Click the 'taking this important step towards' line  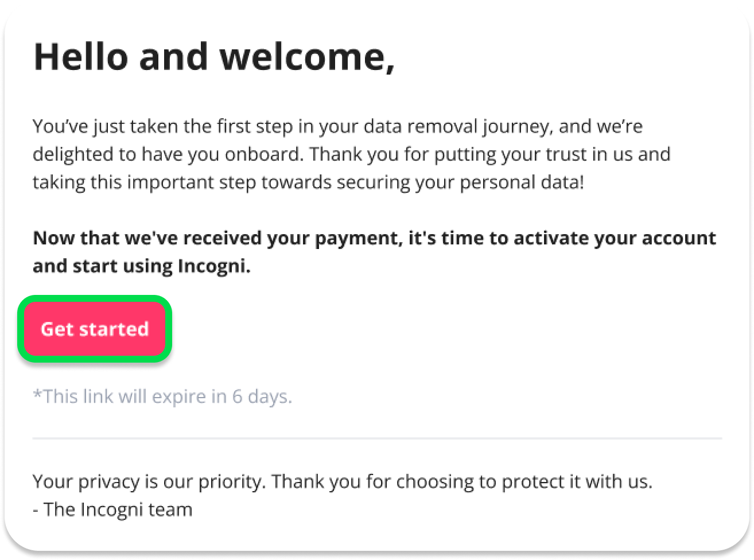pyautogui.click(x=308, y=182)
